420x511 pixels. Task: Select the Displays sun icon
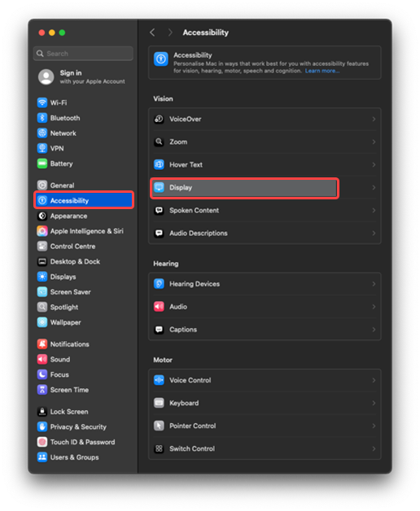coord(42,277)
